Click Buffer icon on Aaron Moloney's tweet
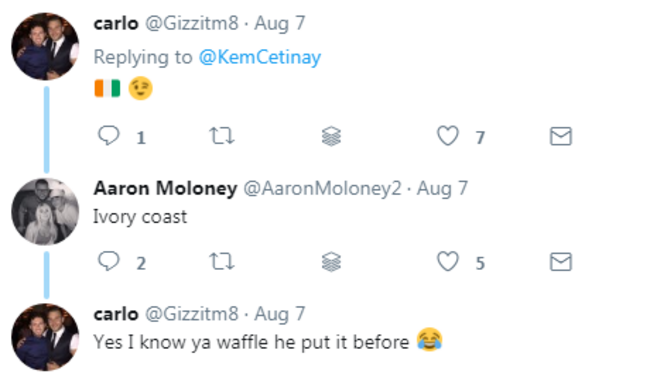The height and width of the screenshot is (374, 650). pos(331,262)
